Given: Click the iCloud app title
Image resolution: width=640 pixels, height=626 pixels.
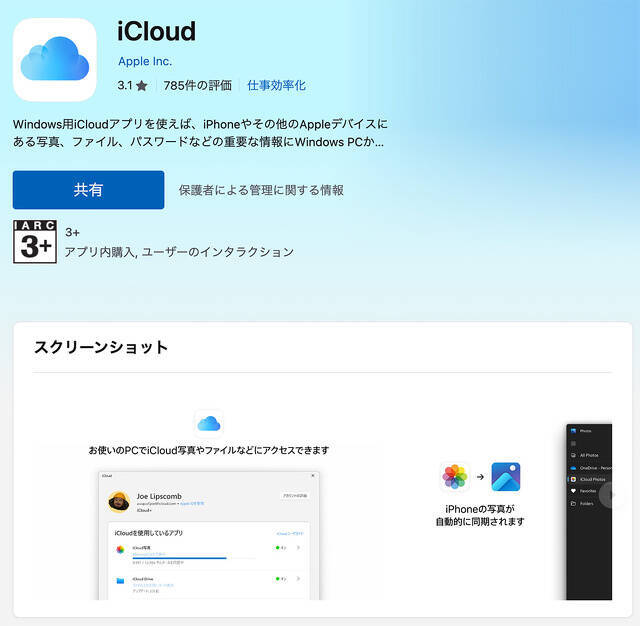Looking at the screenshot, I should point(156,31).
